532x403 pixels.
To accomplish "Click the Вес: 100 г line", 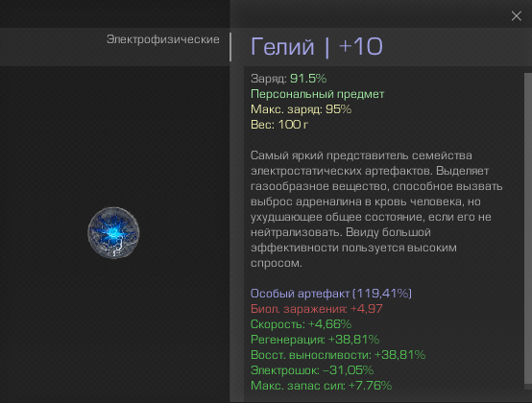I will click(279, 125).
